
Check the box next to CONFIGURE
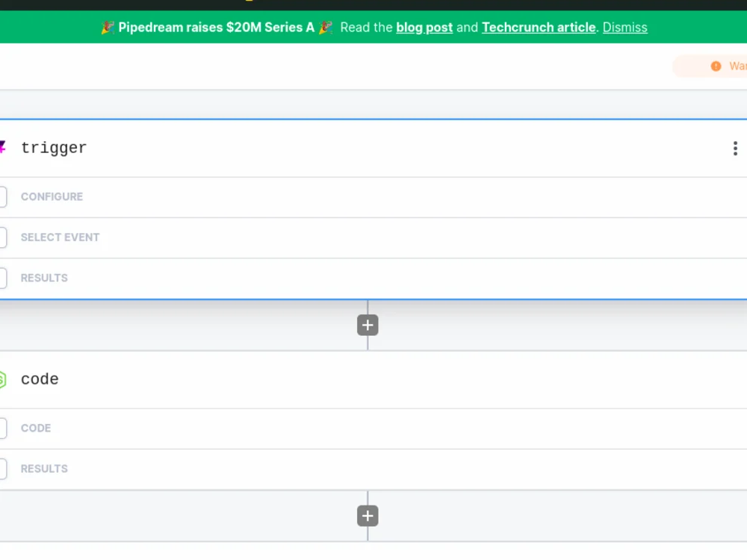1,196
